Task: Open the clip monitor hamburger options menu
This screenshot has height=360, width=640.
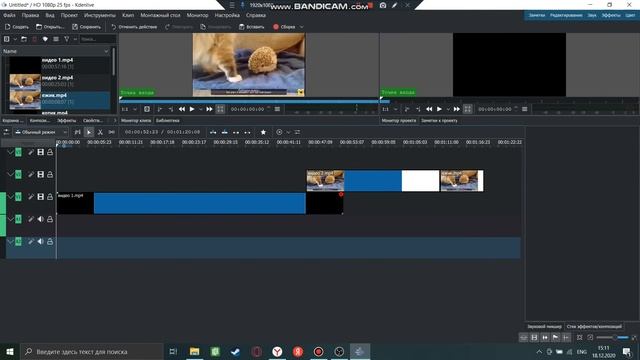Action: [277, 109]
